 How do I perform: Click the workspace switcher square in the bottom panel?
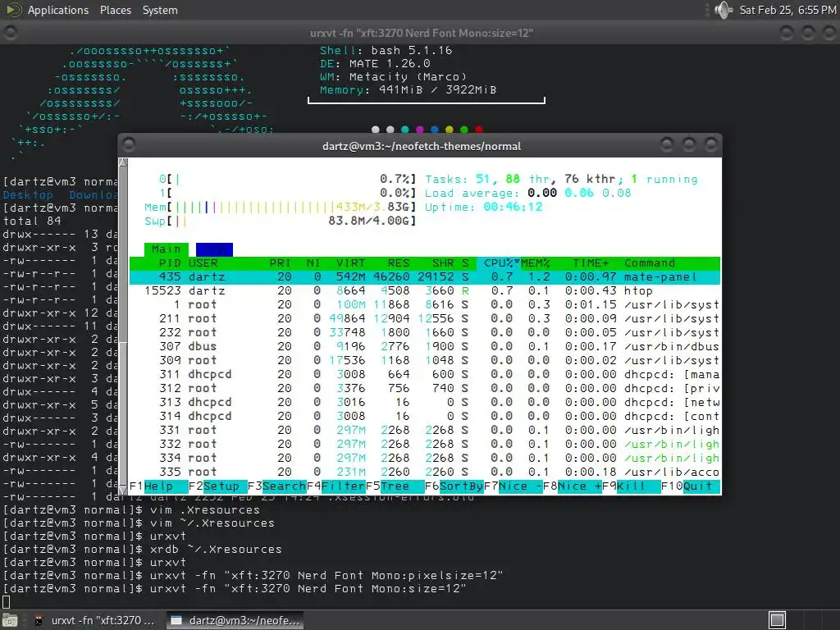tap(777, 620)
